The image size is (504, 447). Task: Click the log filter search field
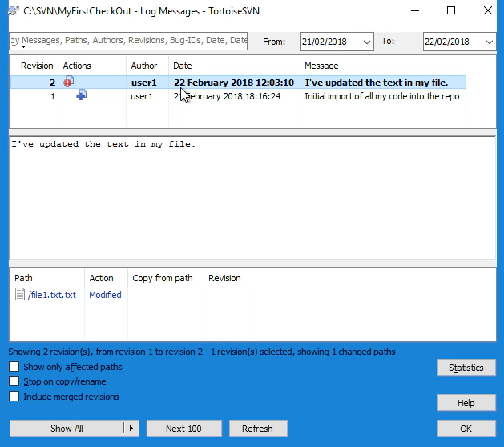pos(128,41)
